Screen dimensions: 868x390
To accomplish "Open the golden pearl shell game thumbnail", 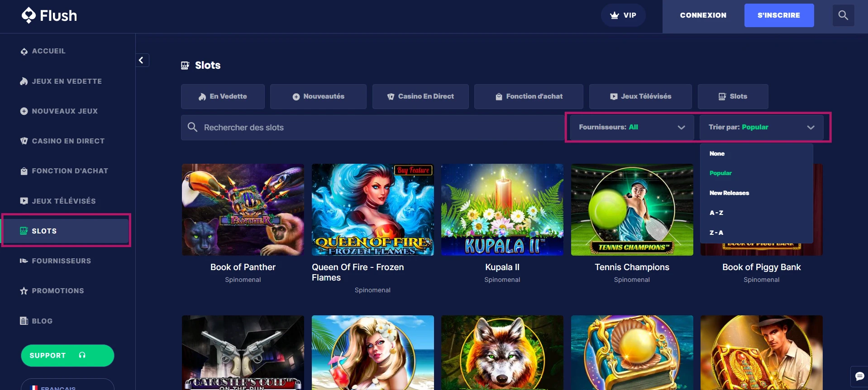I will click(632, 353).
